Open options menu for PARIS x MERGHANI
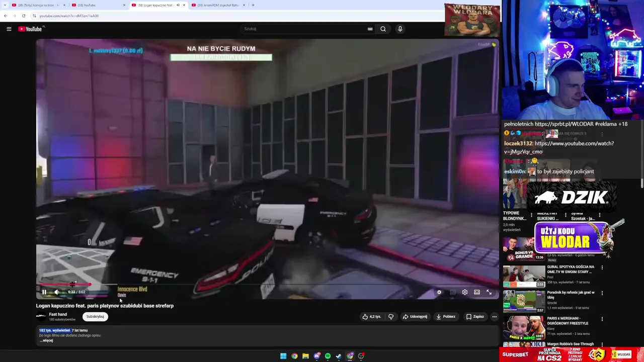The height and width of the screenshot is (362, 644). 602,319
